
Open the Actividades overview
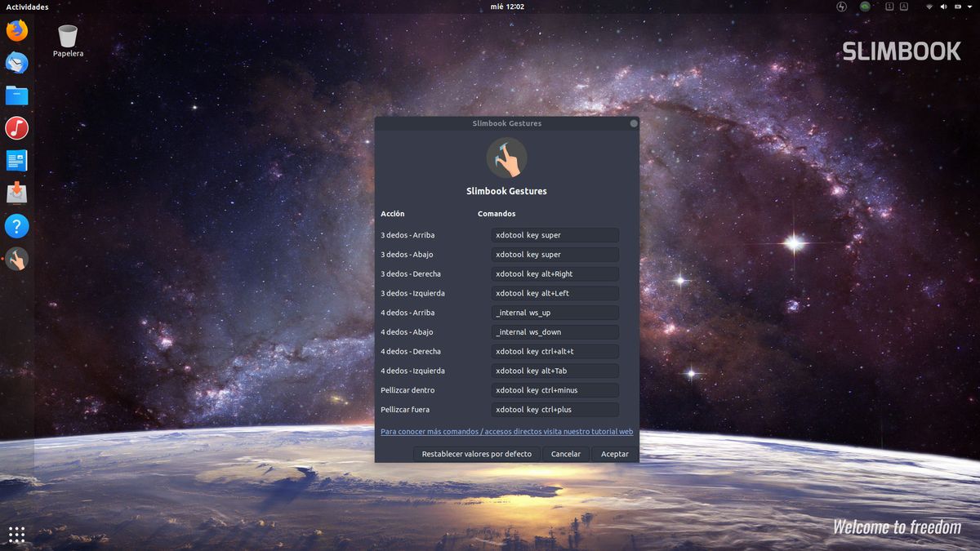(x=27, y=7)
